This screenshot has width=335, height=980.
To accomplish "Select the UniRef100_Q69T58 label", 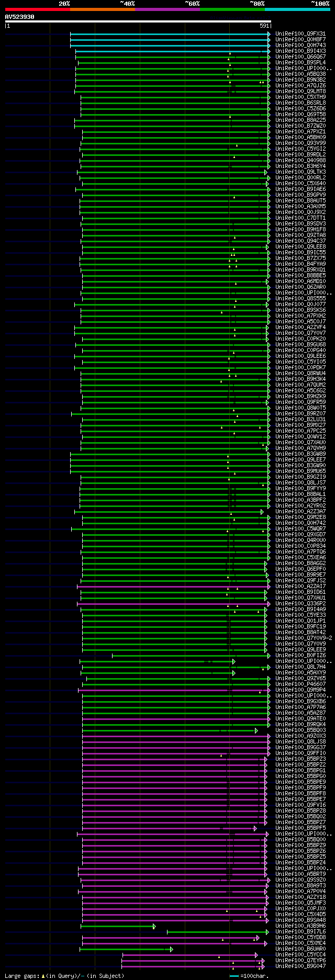I will pyautogui.click(x=300, y=114).
